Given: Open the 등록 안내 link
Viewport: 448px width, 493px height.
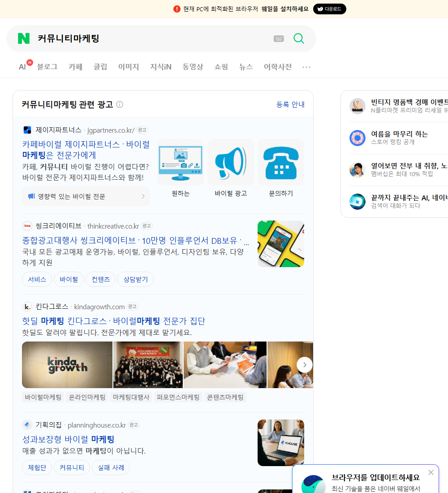Looking at the screenshot, I should 290,104.
